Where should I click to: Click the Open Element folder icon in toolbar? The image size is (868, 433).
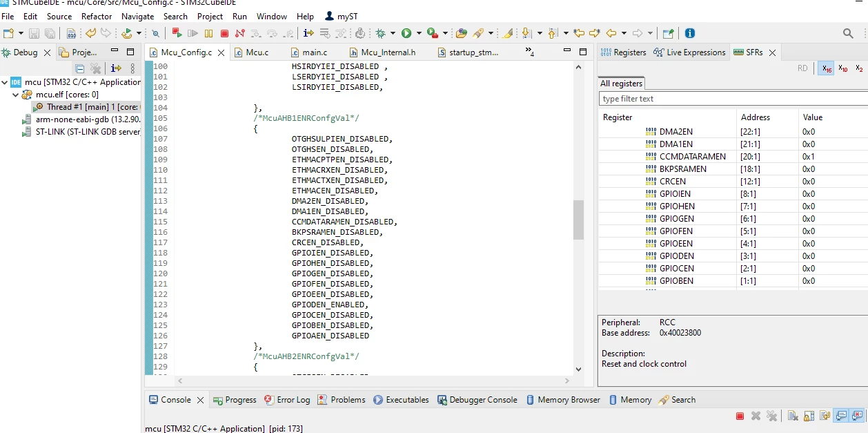click(x=461, y=33)
